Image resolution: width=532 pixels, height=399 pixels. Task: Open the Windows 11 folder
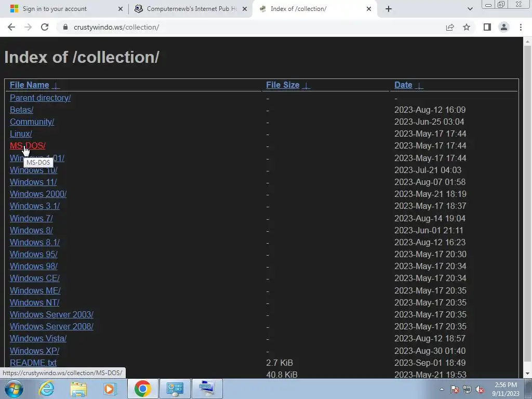coord(33,182)
